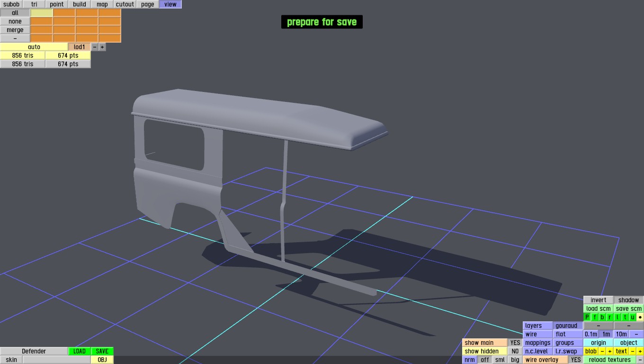Screen dimensions: 644x364
Task: Select the build tab
Action: [x=80, y=4]
